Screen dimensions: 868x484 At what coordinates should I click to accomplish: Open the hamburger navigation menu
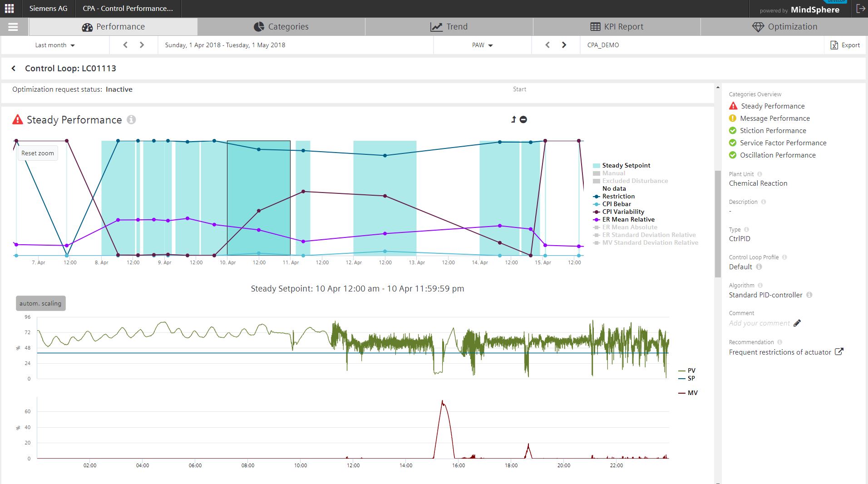[x=13, y=27]
